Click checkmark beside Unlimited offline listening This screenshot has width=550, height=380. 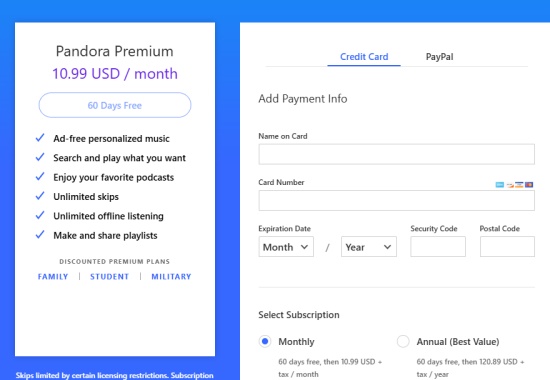click(x=40, y=215)
